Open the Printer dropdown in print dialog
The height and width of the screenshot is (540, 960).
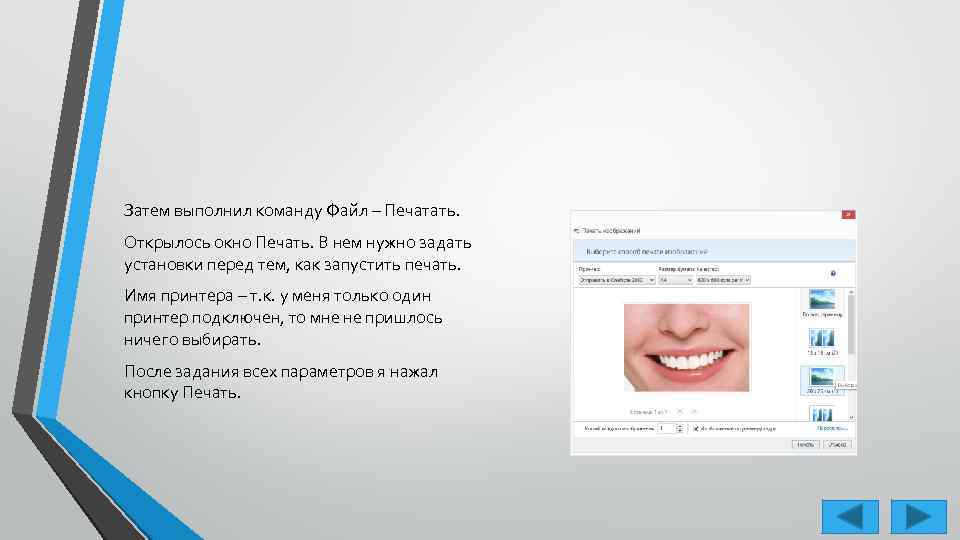(x=617, y=280)
